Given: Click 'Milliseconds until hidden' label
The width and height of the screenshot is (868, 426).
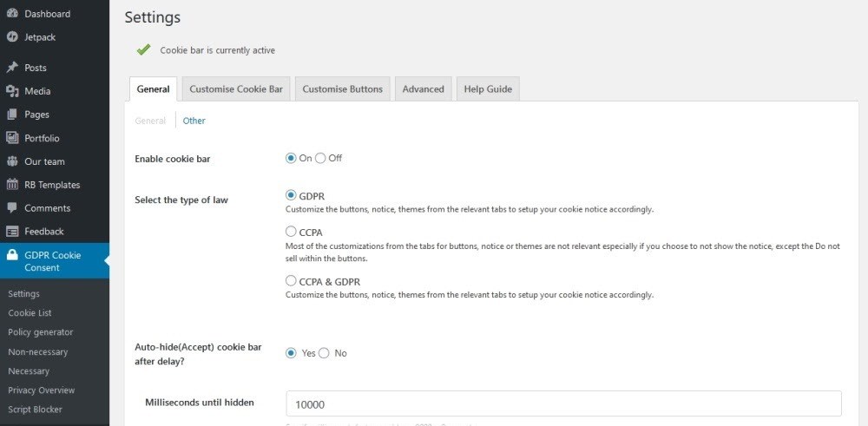Looking at the screenshot, I should 200,403.
